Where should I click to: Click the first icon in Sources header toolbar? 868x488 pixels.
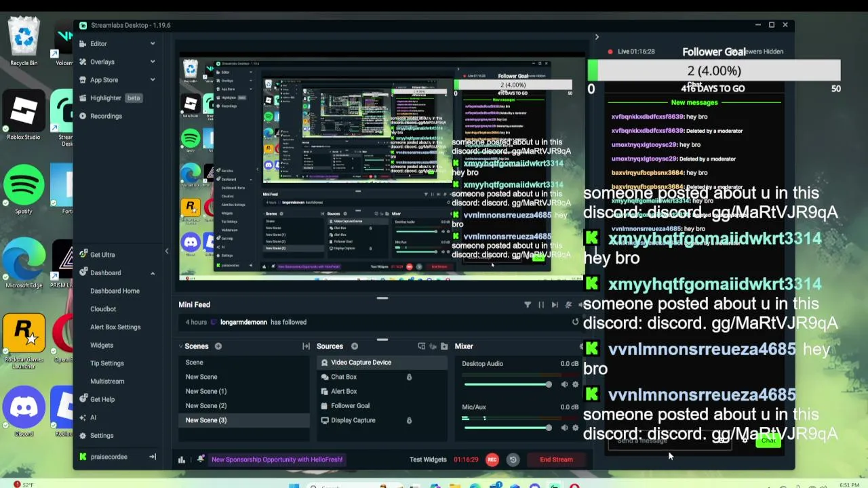tap(421, 346)
